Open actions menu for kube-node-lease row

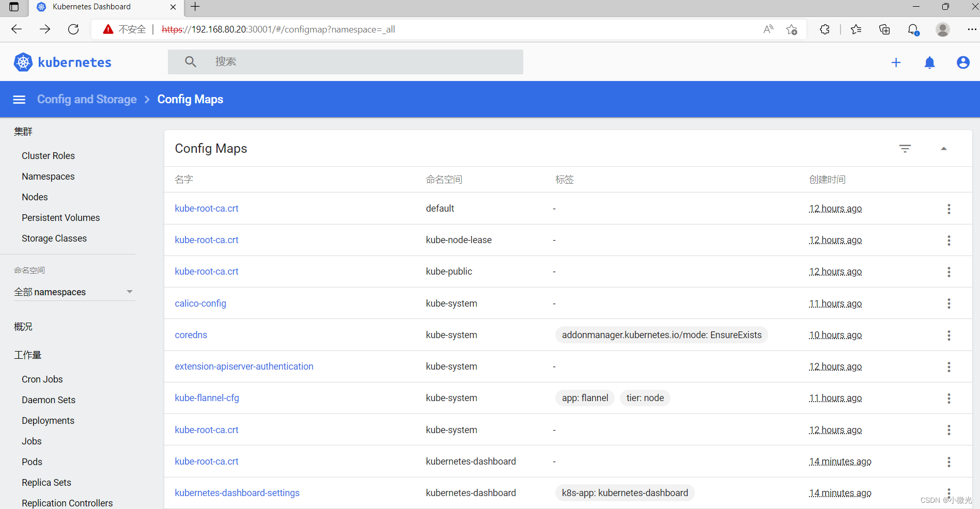click(949, 241)
